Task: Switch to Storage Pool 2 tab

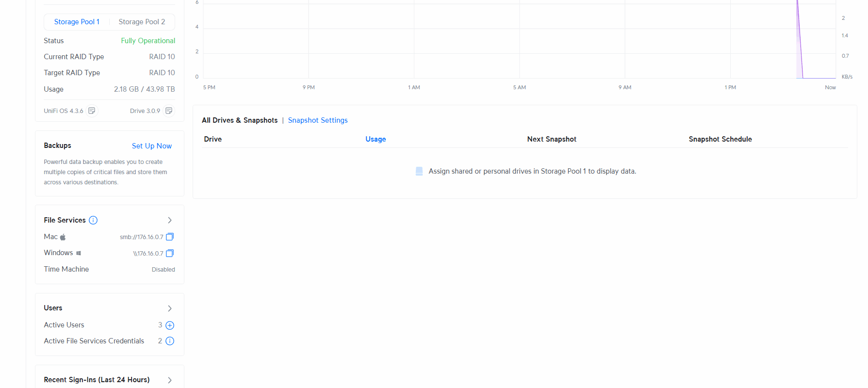Action: point(142,22)
